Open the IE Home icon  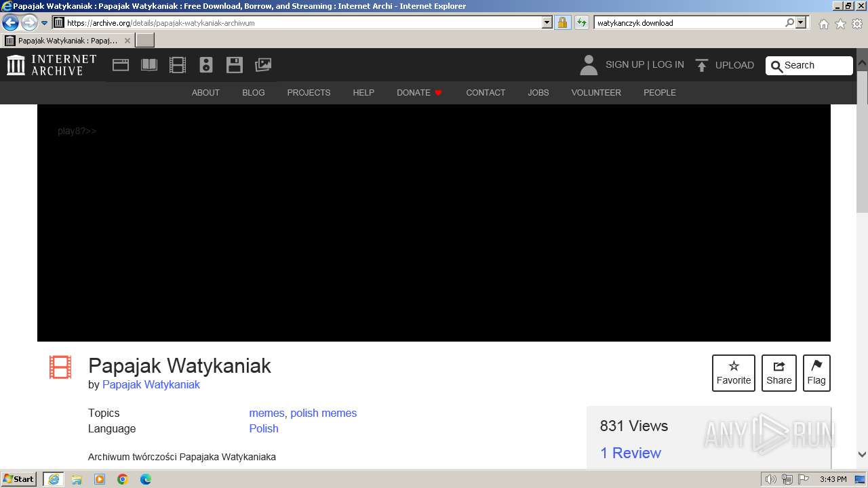(x=823, y=24)
